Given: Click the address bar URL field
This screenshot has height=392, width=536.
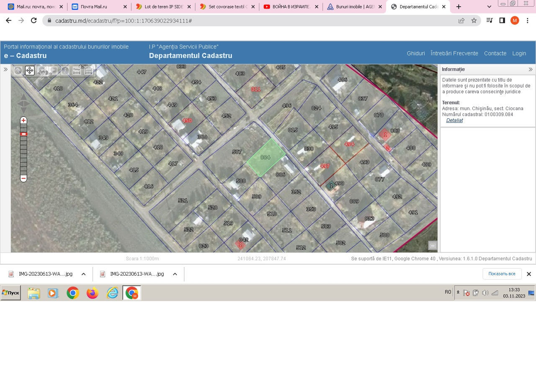Looking at the screenshot, I should pyautogui.click(x=251, y=20).
